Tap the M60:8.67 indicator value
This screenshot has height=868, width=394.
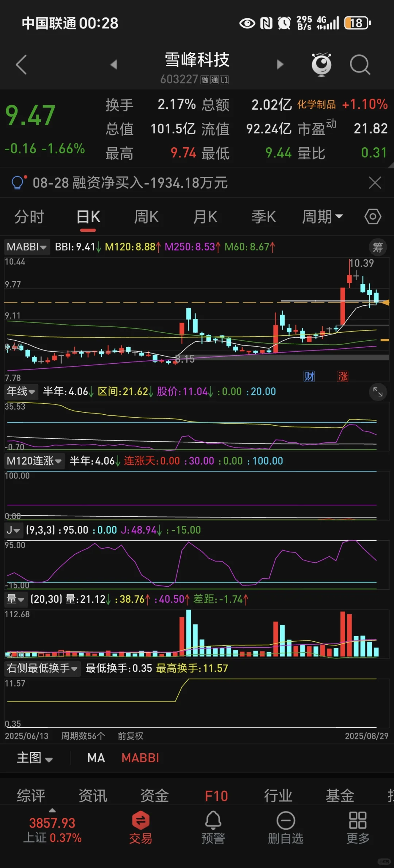pyautogui.click(x=250, y=247)
